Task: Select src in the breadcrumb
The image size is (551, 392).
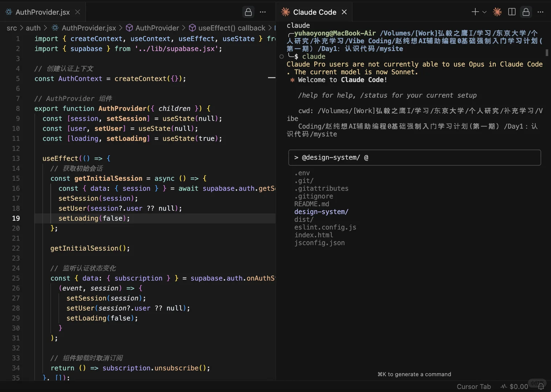Action: point(12,28)
